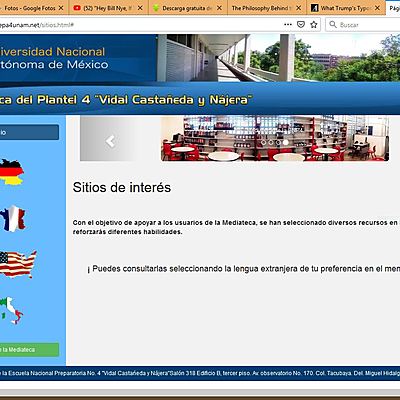This screenshot has height=400, width=400.
Task: Click the address bar URL
Action: coord(37,25)
